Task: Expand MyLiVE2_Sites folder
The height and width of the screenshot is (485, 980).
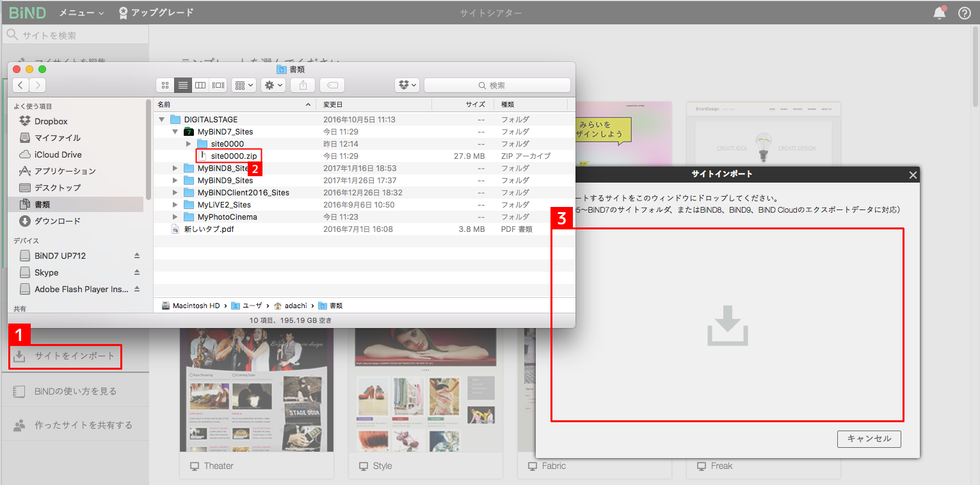Action: click(175, 205)
